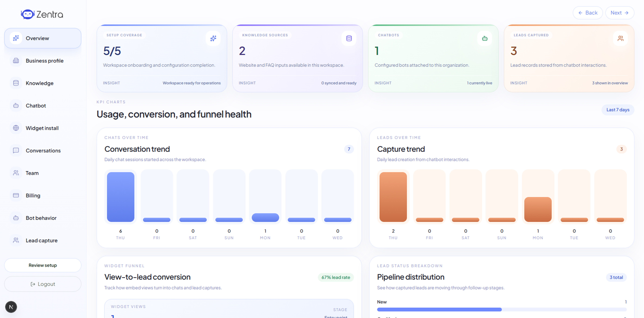
Task: Select the Overview sparkle icon in sidebar
Action: [16, 38]
